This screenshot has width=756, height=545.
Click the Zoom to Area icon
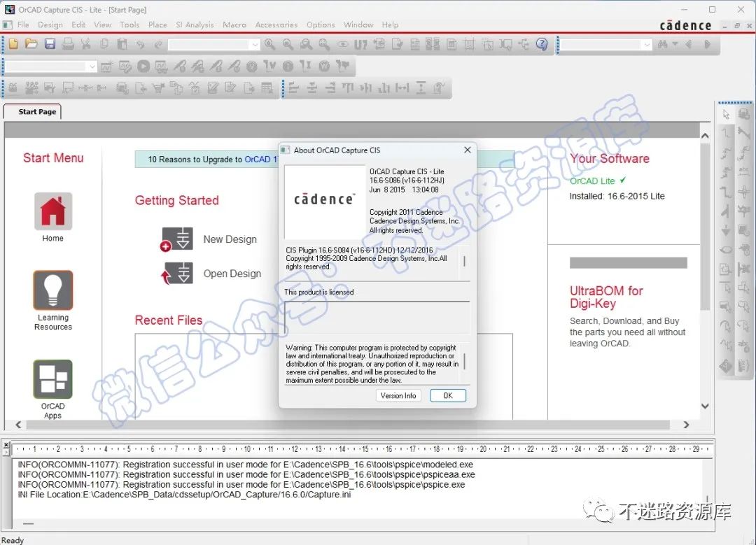pos(306,44)
